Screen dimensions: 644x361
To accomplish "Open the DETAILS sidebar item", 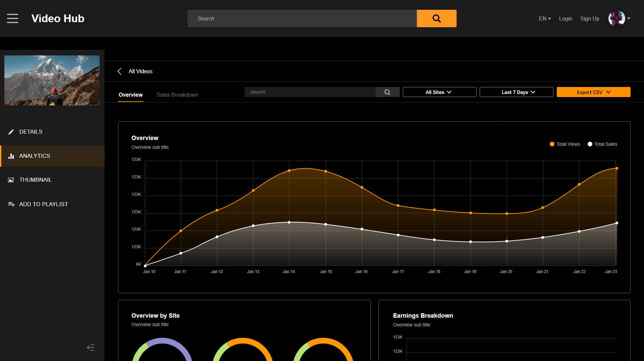I will 52,132.
